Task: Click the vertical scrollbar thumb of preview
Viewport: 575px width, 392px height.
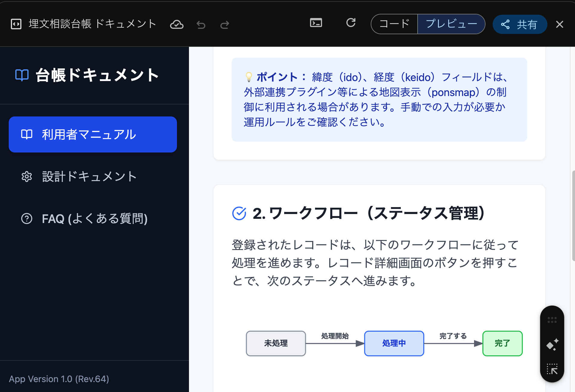Action: tap(573, 216)
